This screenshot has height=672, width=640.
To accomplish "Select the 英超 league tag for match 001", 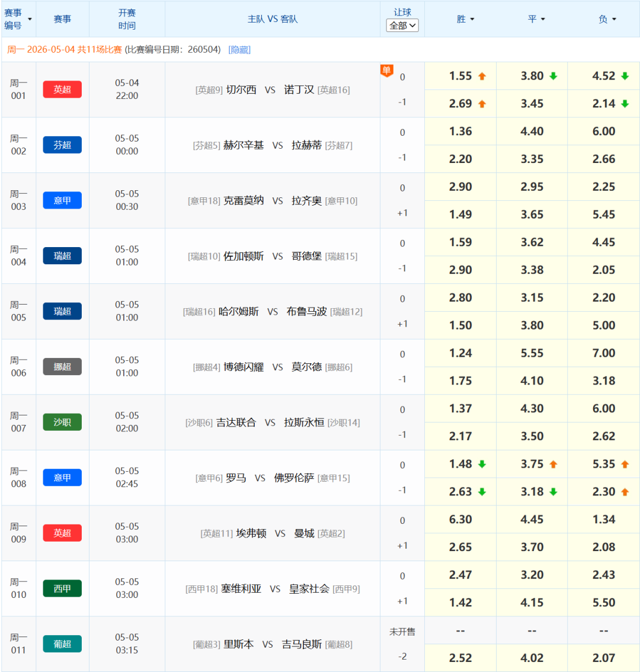I will point(62,89).
